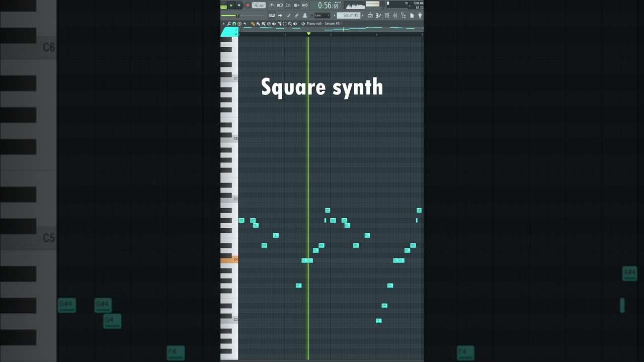The image size is (644, 362).
Task: Open the piano roll wrench tools menu
Action: (228, 24)
